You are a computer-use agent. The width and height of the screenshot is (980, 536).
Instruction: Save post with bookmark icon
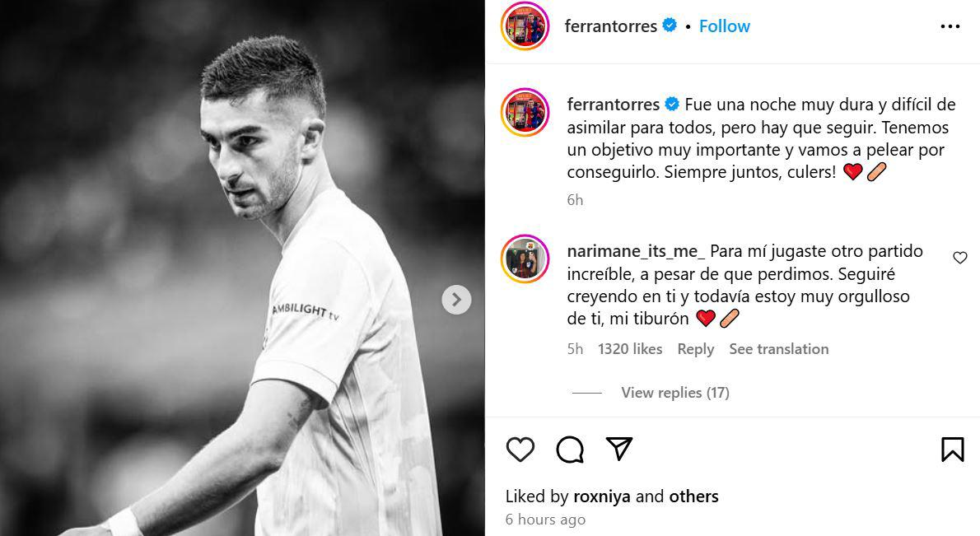[x=952, y=450]
